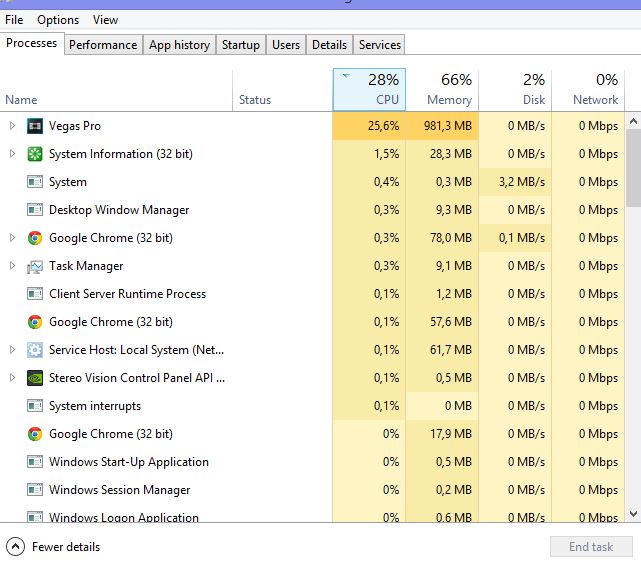
Task: Click the 61,7 MB memory cell
Action: coord(442,350)
